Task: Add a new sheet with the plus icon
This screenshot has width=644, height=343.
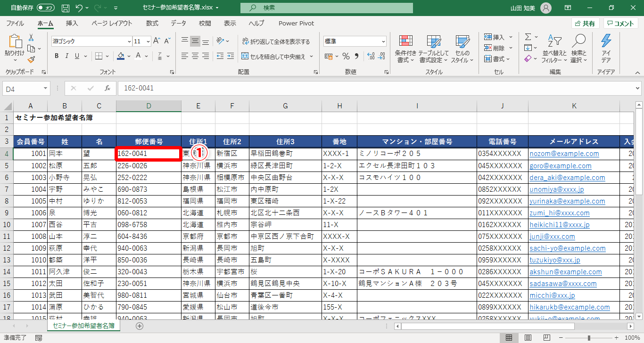Action: click(140, 326)
